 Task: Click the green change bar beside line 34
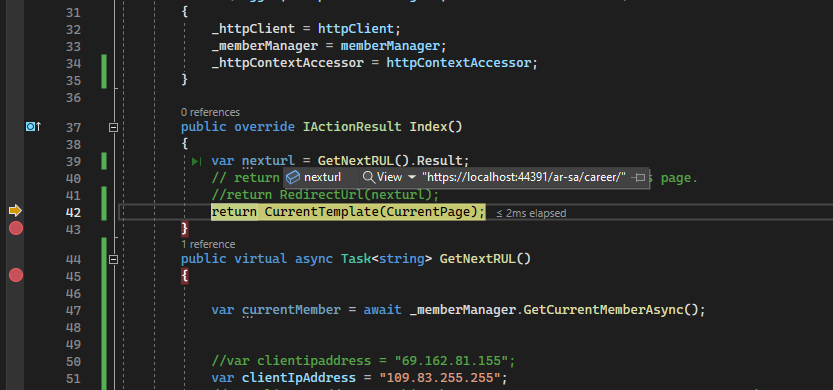104,71
